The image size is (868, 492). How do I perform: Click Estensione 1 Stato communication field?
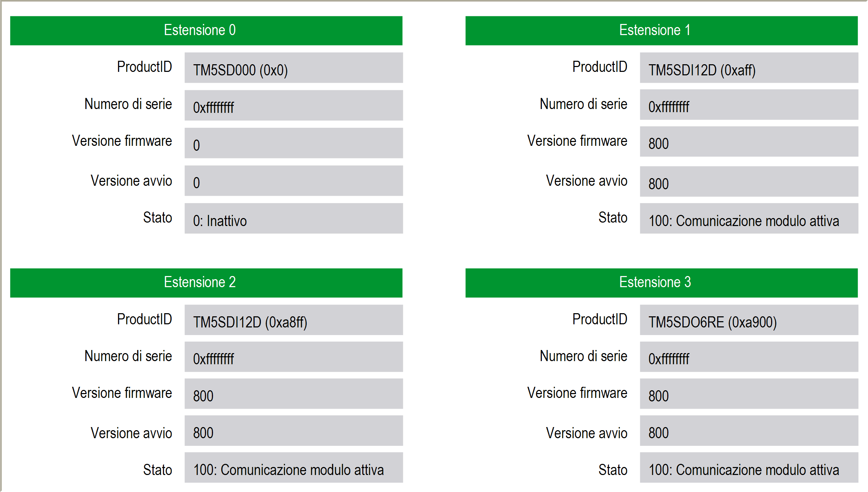(x=749, y=218)
